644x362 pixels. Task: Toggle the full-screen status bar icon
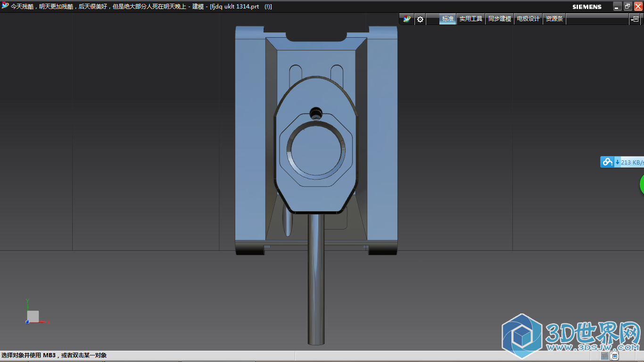tap(615, 356)
